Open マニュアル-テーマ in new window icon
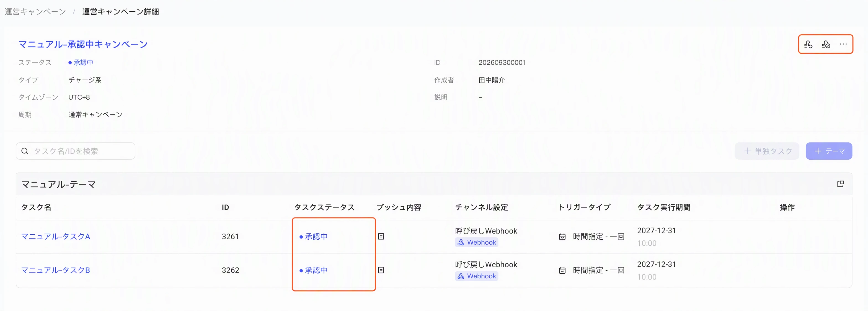Screen dimensions: 868x311 click(841, 184)
